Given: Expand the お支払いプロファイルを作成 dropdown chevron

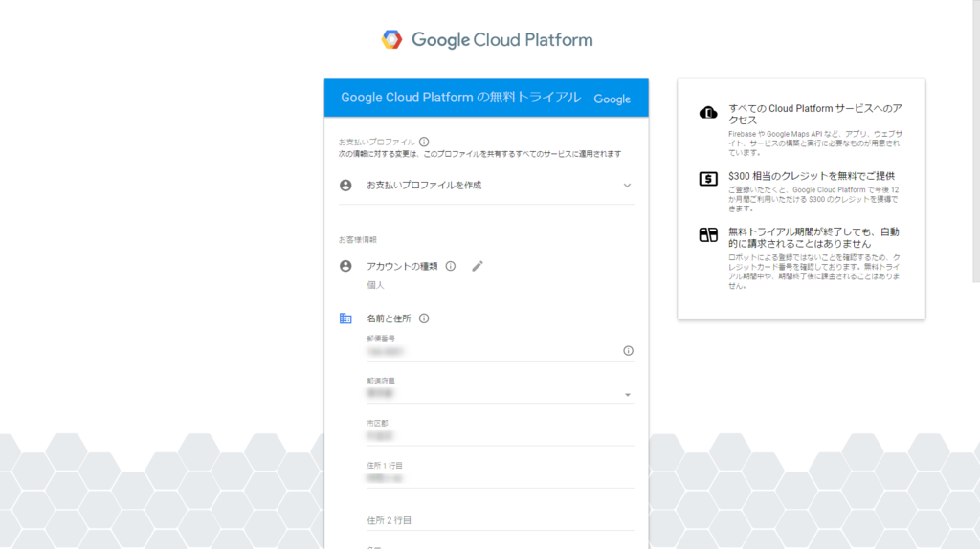Looking at the screenshot, I should coord(627,186).
